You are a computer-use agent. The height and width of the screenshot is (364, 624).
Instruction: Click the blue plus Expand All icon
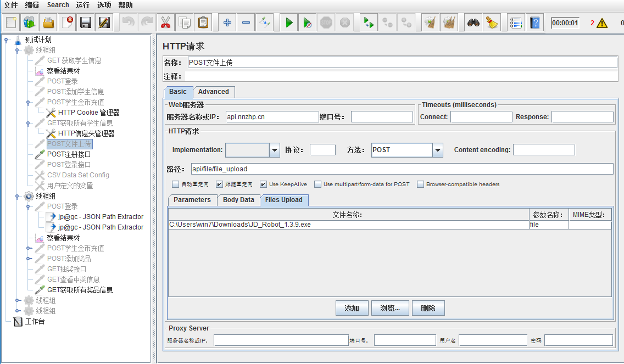(x=227, y=23)
